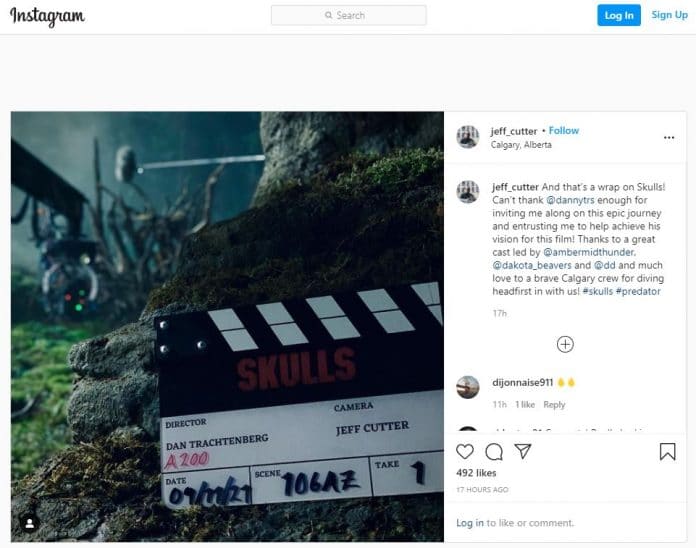Image resolution: width=696 pixels, height=548 pixels.
Task: View 1 like on dijonnaise911 comment
Action: tap(525, 405)
